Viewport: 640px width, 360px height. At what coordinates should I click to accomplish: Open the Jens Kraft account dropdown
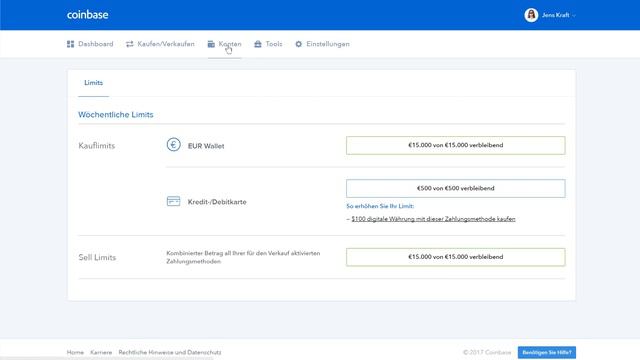pyautogui.click(x=559, y=15)
